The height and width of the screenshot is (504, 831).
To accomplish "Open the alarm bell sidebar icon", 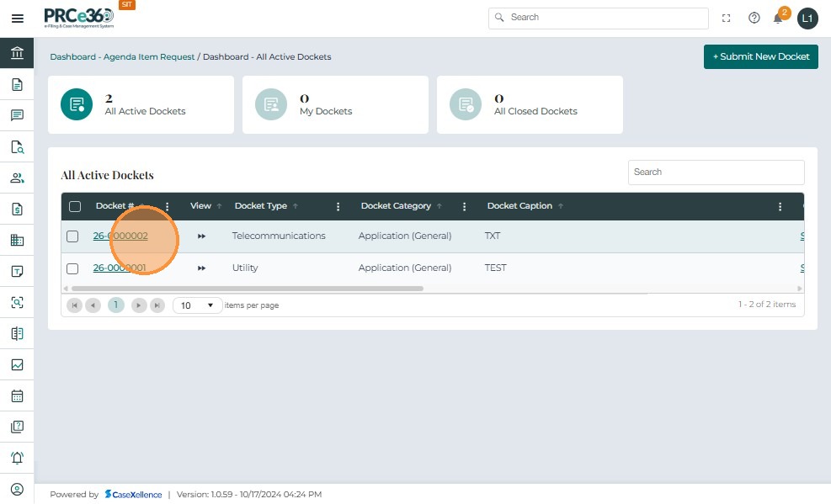I will click(17, 458).
